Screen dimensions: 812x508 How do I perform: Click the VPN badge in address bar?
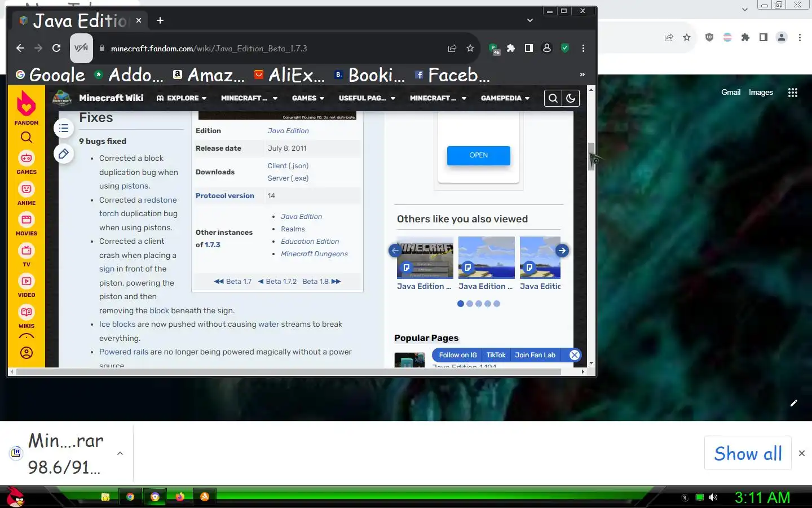coord(81,49)
